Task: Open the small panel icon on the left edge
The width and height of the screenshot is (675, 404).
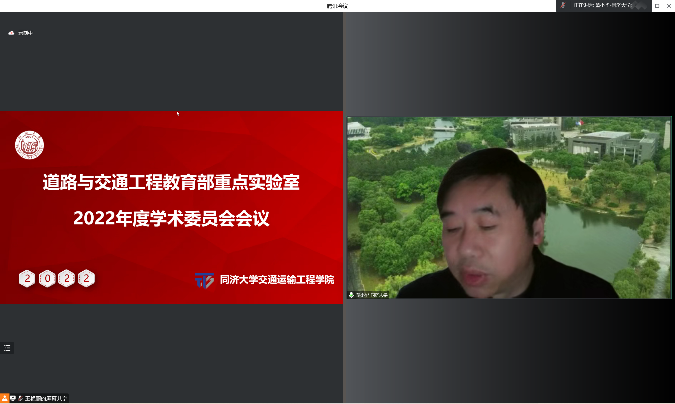Action: [x=7, y=347]
